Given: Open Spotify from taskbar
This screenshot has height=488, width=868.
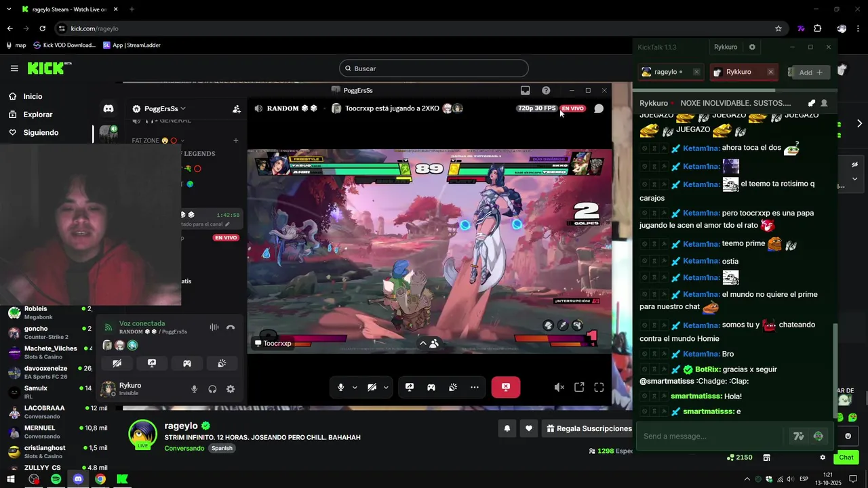Looking at the screenshot, I should coord(56,479).
